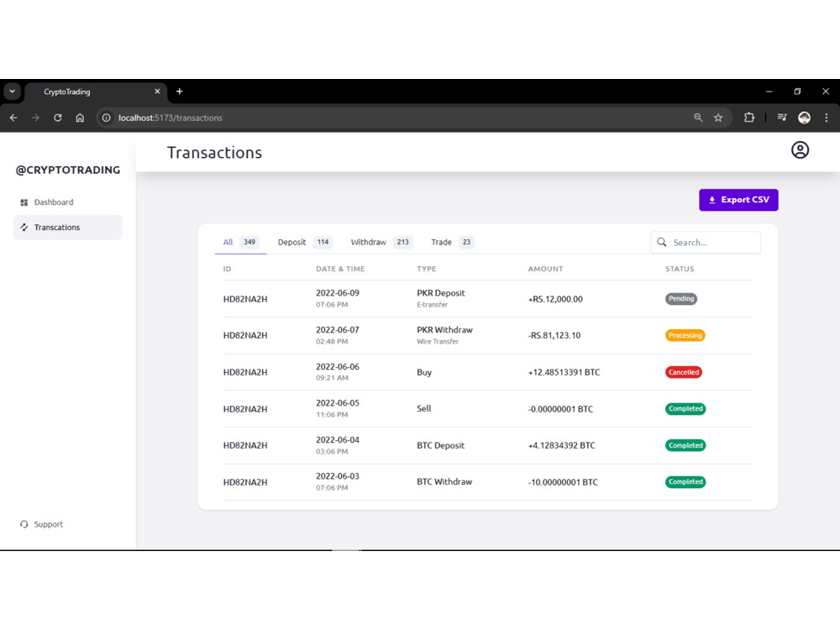Image resolution: width=840 pixels, height=630 pixels.
Task: Click the Processing status badge
Action: pyautogui.click(x=685, y=335)
